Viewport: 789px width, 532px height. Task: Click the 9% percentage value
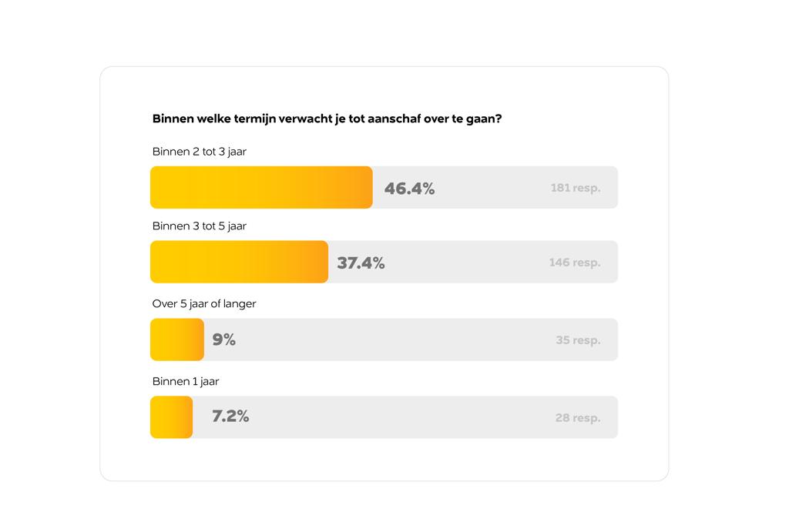point(224,340)
